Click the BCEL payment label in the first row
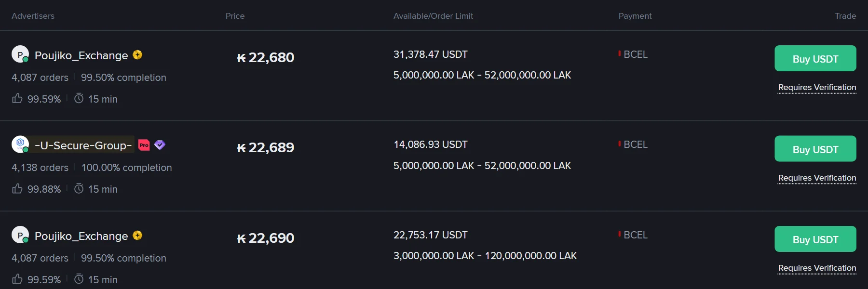Screen dimensions: 868x289 pyautogui.click(x=636, y=54)
